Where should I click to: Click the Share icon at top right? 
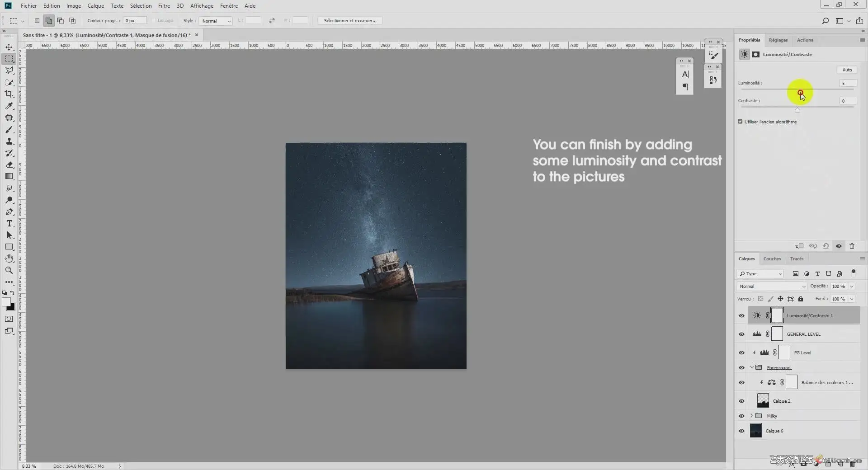tap(859, 21)
